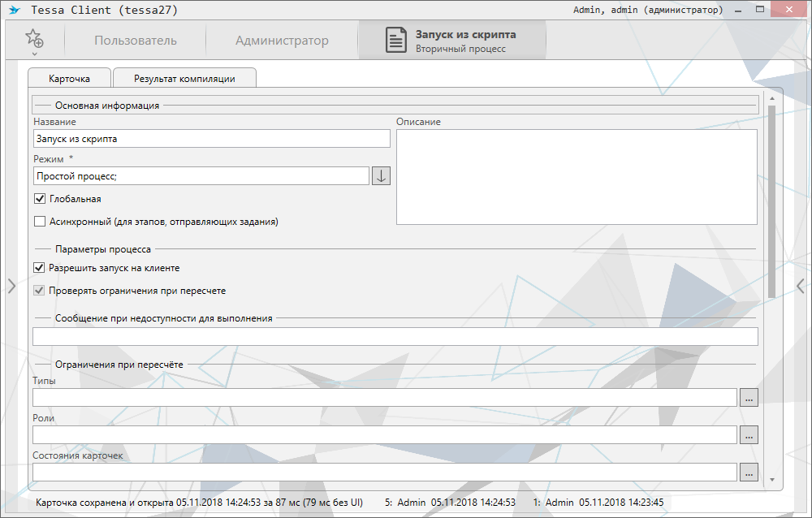Click into the Описание text area
The height and width of the screenshot is (518, 812).
click(x=577, y=176)
